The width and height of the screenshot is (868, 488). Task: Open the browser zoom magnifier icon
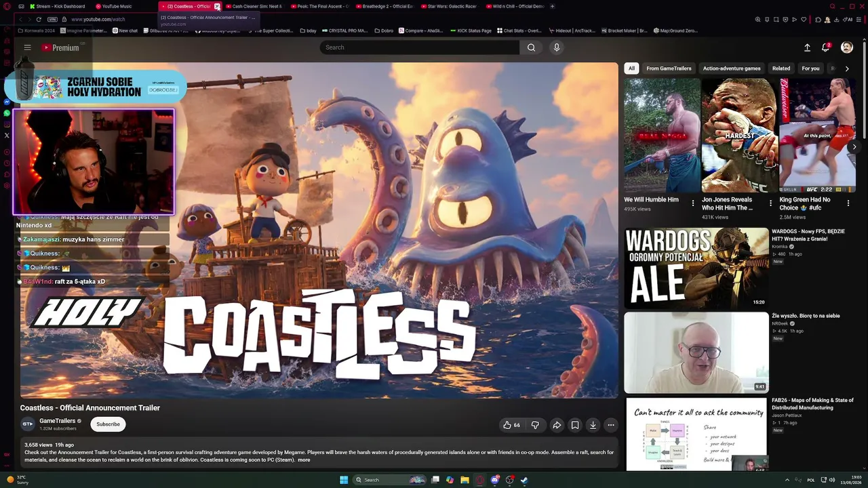coord(757,19)
